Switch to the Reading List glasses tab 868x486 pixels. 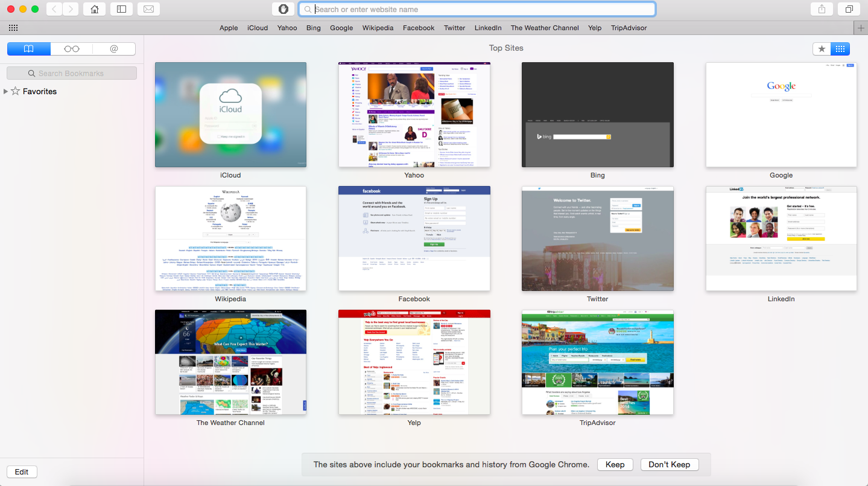tap(71, 49)
